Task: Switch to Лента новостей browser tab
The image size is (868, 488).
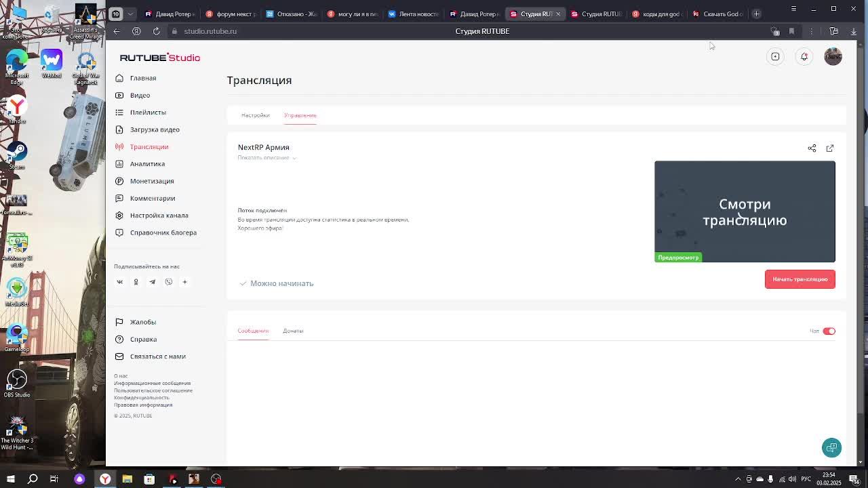Action: pos(413,14)
